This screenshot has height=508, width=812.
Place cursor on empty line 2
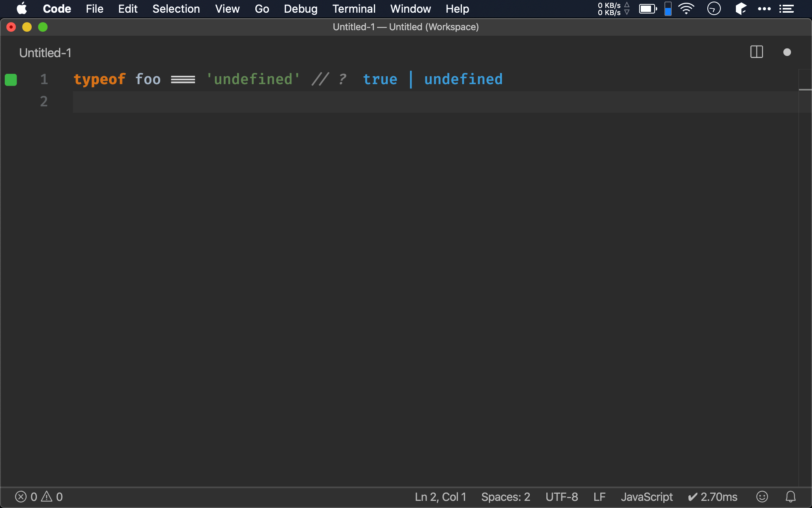point(238,102)
